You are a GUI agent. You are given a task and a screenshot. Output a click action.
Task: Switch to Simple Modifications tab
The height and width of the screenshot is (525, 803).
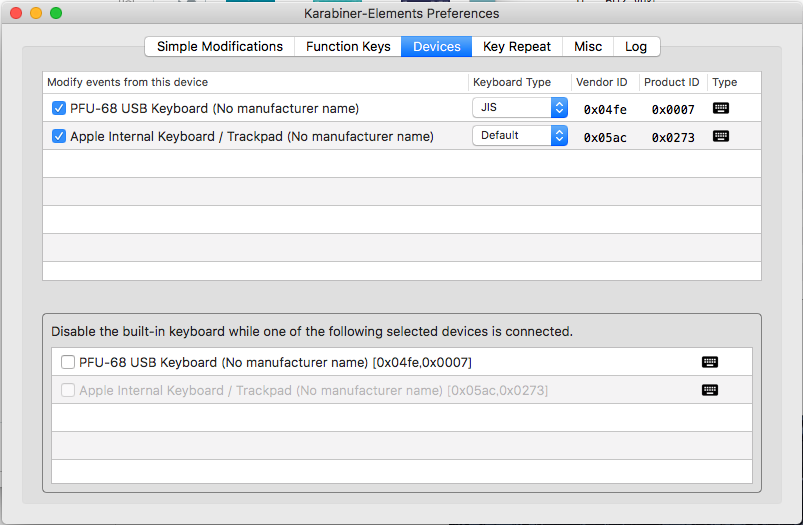tap(220, 47)
